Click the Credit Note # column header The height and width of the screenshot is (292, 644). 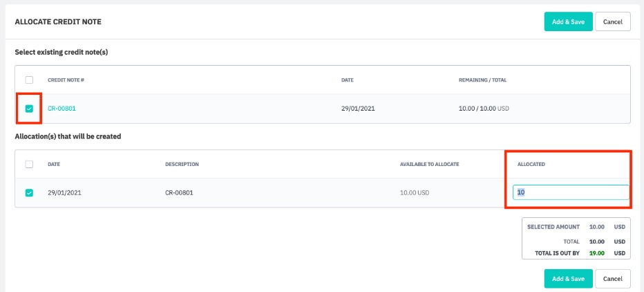[x=66, y=80]
